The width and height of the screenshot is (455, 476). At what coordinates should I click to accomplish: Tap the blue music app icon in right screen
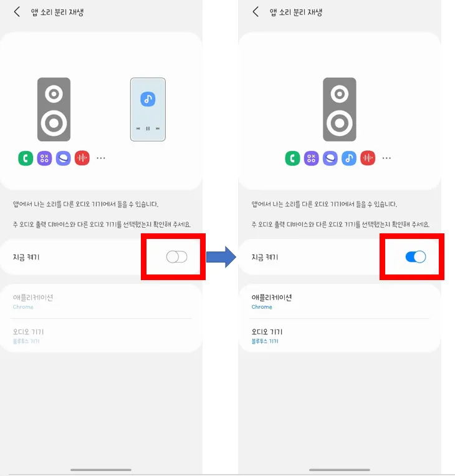point(349,158)
